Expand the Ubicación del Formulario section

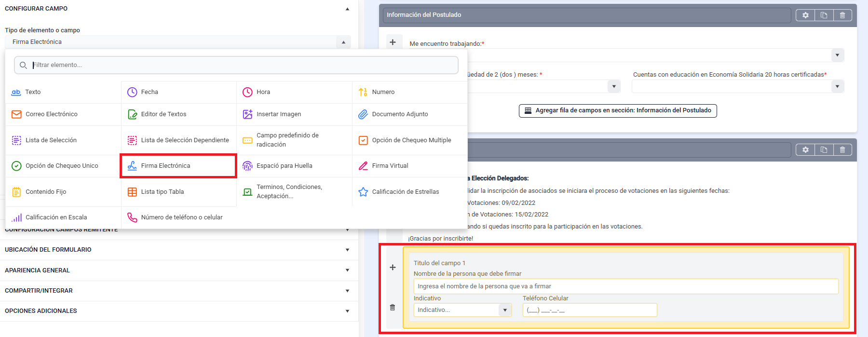(x=178, y=250)
